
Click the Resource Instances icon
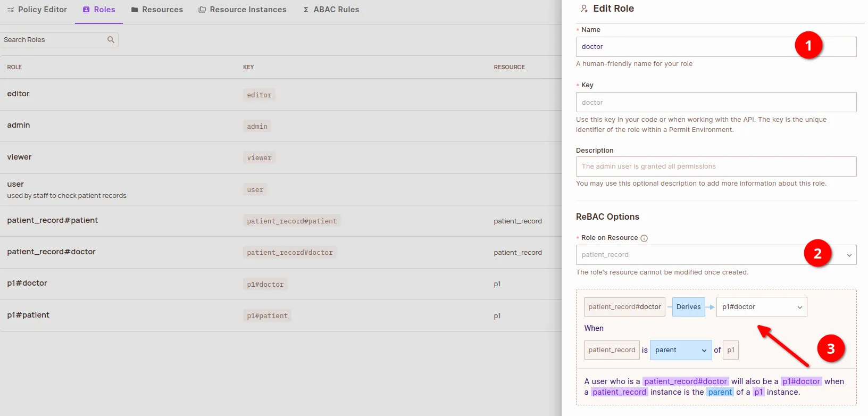point(202,10)
